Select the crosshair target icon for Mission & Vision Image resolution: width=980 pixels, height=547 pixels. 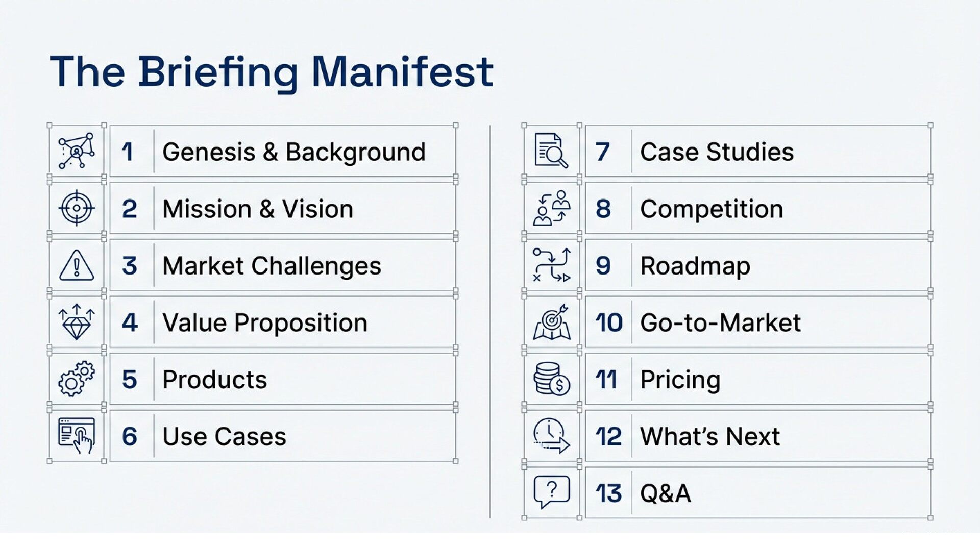(77, 208)
